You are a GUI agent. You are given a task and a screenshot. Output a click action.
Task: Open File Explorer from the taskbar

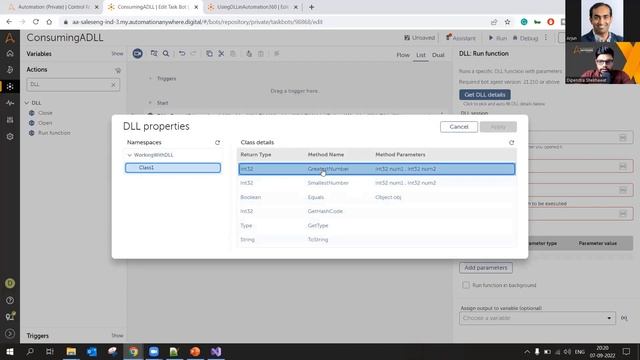tap(71, 351)
